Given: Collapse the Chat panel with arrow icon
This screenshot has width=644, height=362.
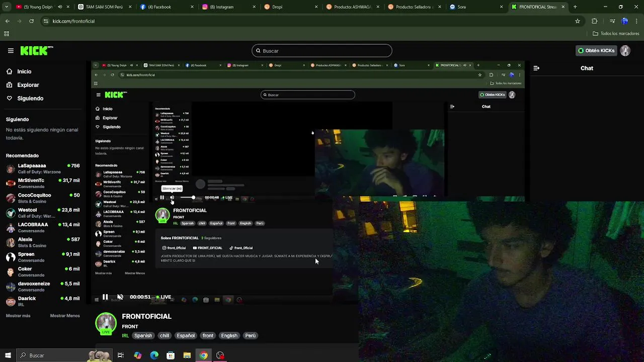Looking at the screenshot, I should (x=536, y=68).
